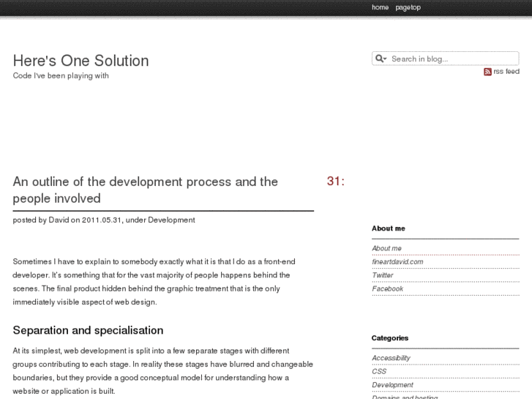532x399 pixels.
Task: Open the Twitter sidebar link
Action: coord(383,275)
